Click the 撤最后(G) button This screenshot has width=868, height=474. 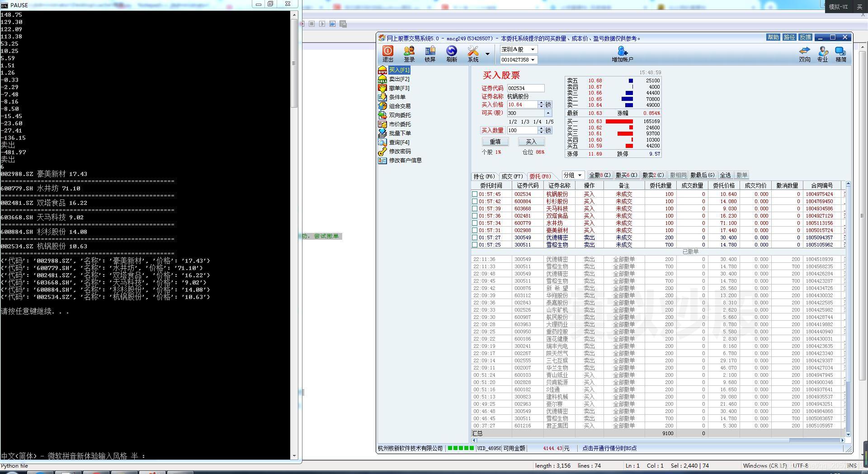pyautogui.click(x=703, y=175)
